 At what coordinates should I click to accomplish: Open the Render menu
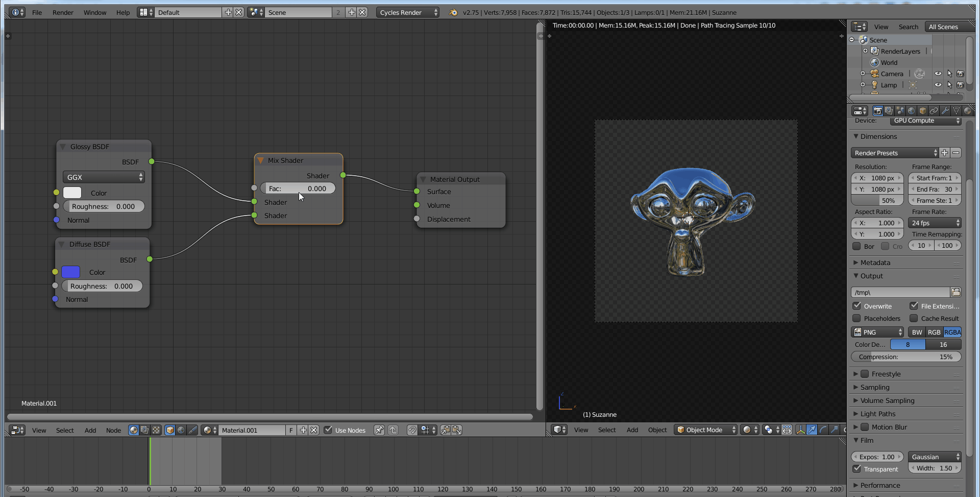63,12
